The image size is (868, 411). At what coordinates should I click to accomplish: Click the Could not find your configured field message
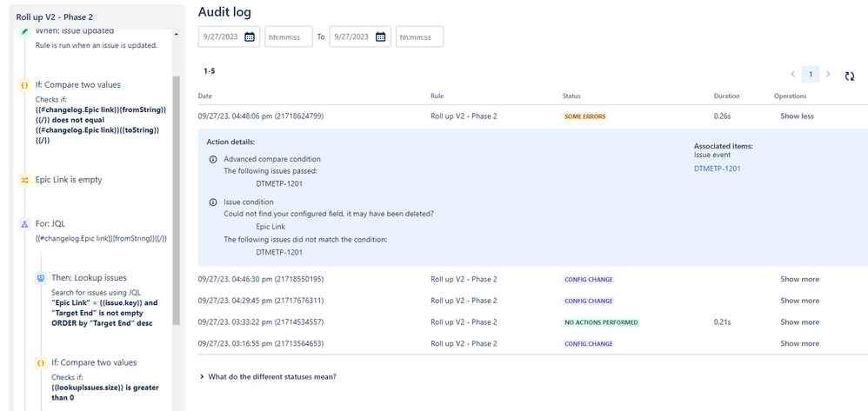tap(329, 214)
